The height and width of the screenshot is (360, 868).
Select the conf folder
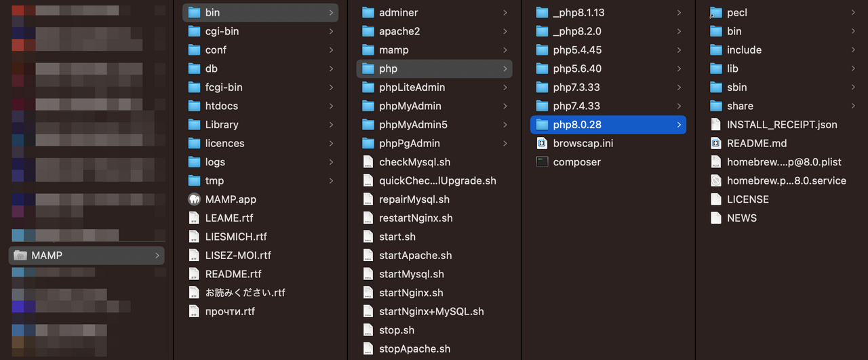[x=216, y=50]
